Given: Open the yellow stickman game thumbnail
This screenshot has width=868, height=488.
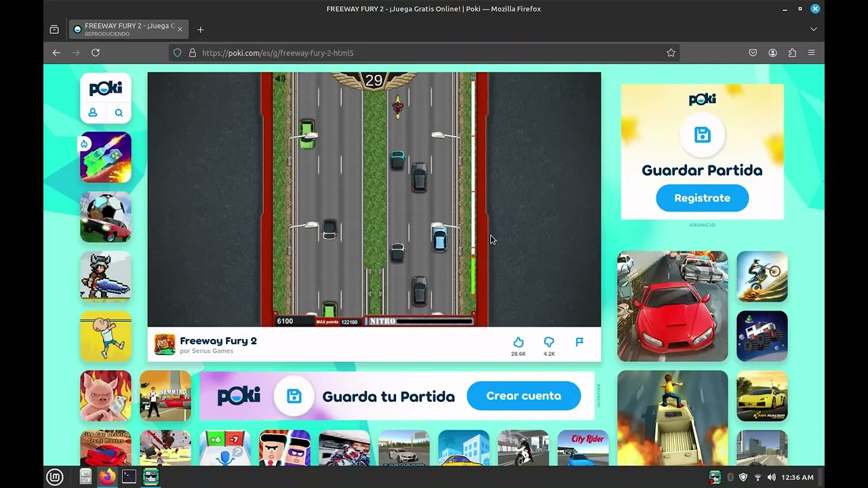Looking at the screenshot, I should click(106, 336).
